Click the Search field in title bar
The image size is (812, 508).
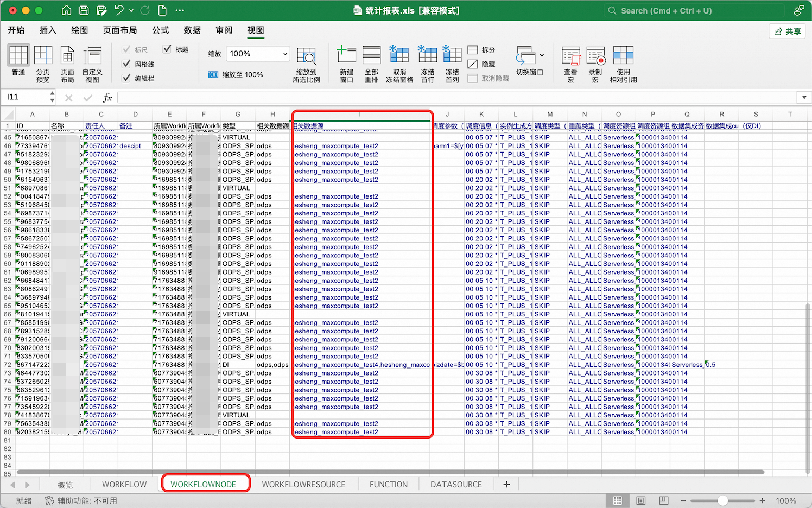tap(695, 10)
